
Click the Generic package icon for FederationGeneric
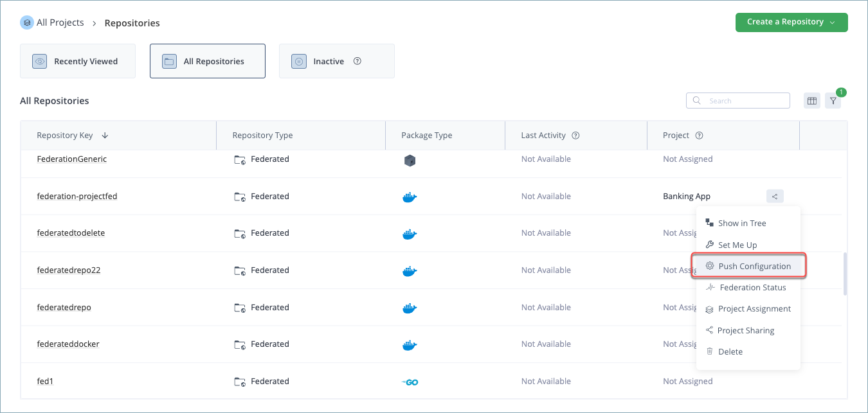(x=410, y=161)
